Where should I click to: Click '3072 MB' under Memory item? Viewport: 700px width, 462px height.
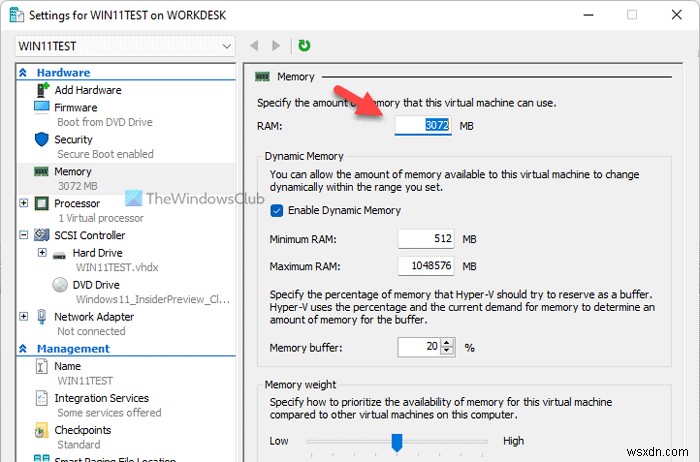(x=77, y=186)
